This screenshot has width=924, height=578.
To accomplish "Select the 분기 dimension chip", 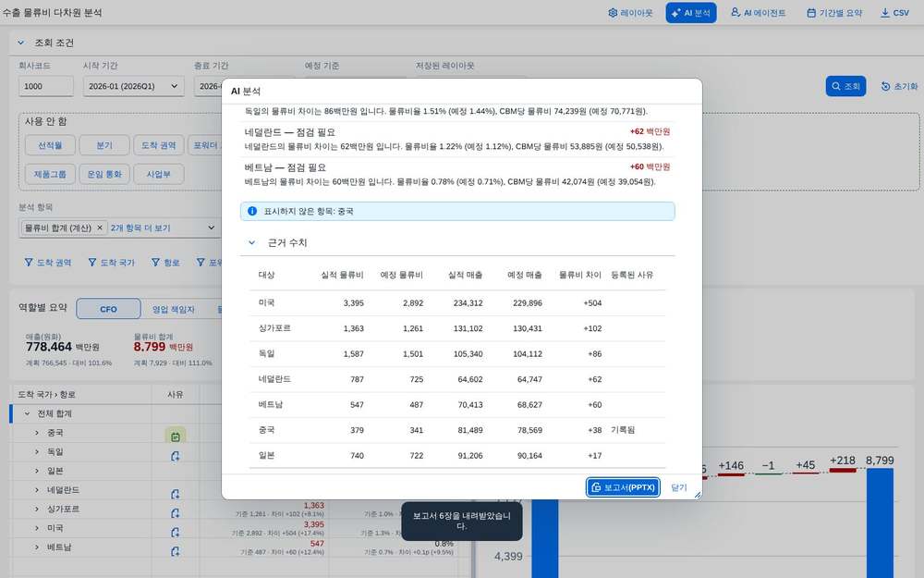I will [104, 145].
